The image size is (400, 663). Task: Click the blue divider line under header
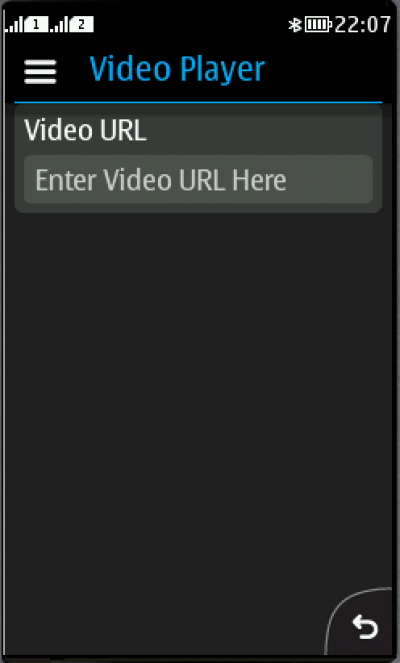(x=198, y=102)
